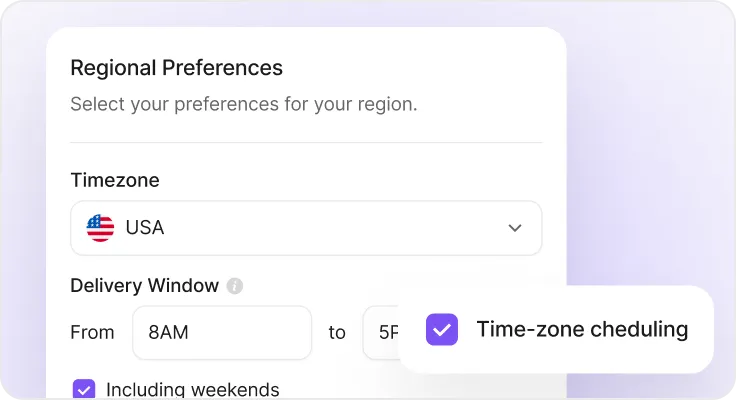Uncheck the Including weekends checkbox
Screen dimensions: 736x400
point(84,389)
